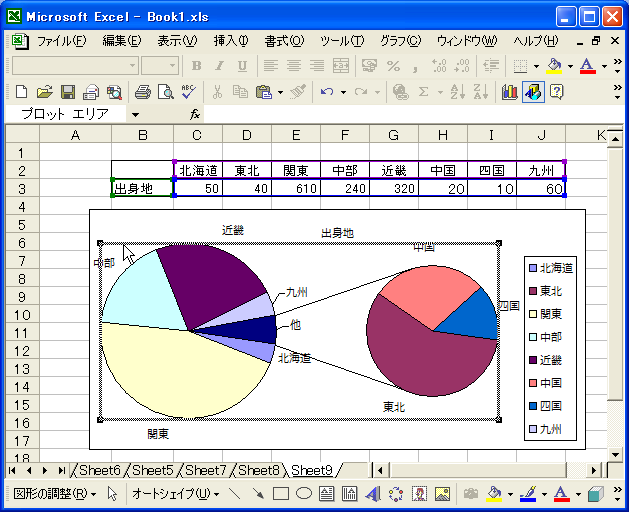Insert WordArt from Drawing toolbar
The width and height of the screenshot is (629, 512).
click(373, 494)
